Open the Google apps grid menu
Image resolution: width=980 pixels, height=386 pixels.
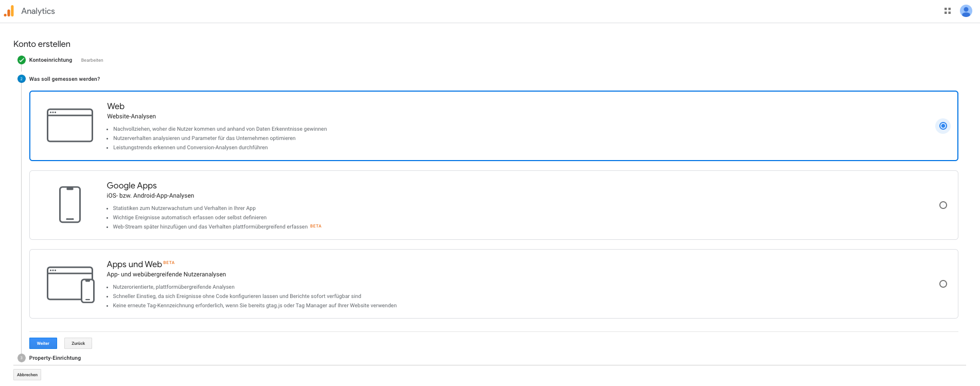pyautogui.click(x=947, y=11)
